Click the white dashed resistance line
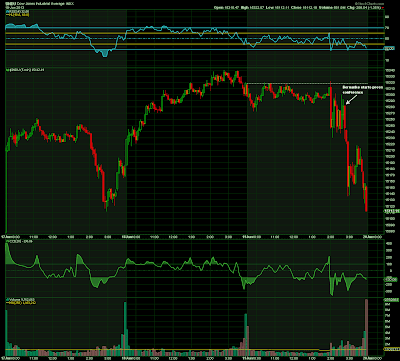The image size is (400, 361). tap(307, 83)
